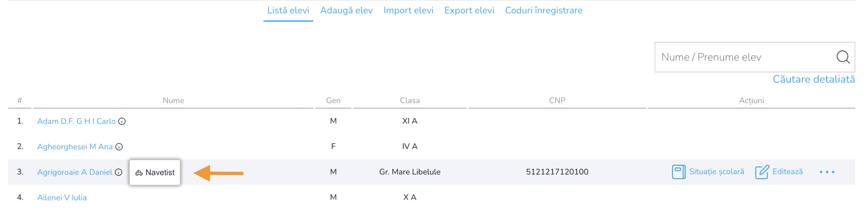Open Agrigoroaie A Daniel's profile
This screenshot has height=215, width=868.
(x=75, y=172)
